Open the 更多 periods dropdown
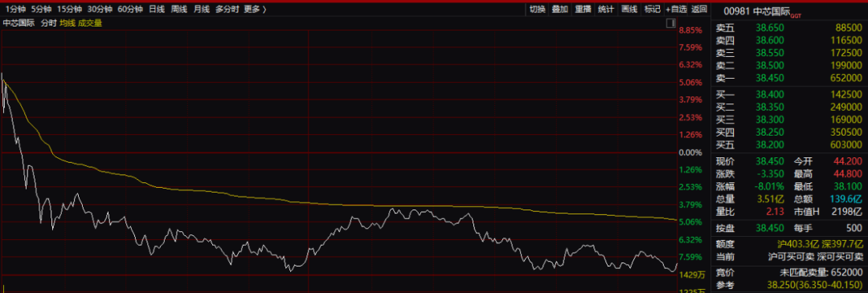Screen dimensions: 868x293 (255, 9)
